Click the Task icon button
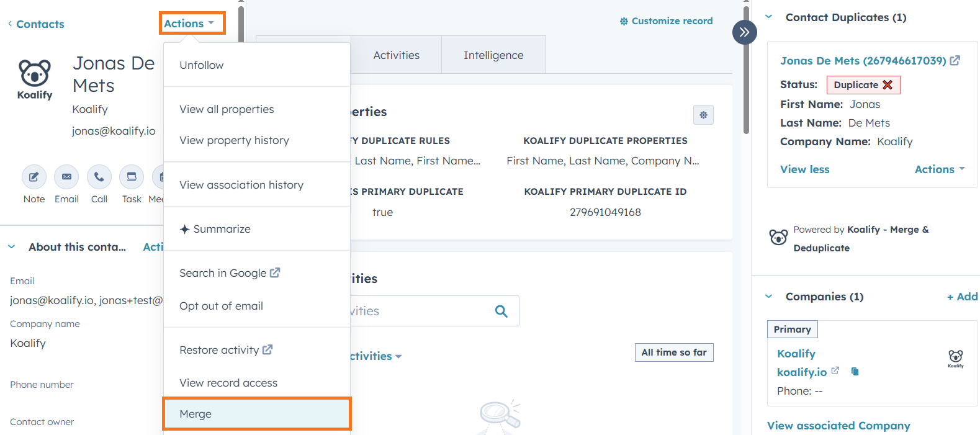The image size is (980, 435). (x=132, y=177)
